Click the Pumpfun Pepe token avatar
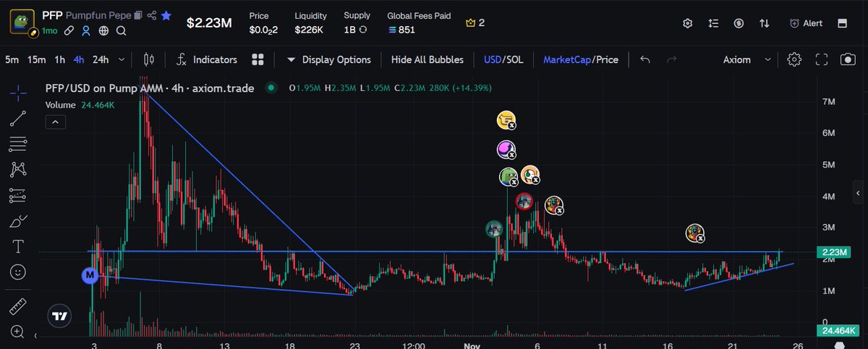868x349 pixels. point(22,22)
